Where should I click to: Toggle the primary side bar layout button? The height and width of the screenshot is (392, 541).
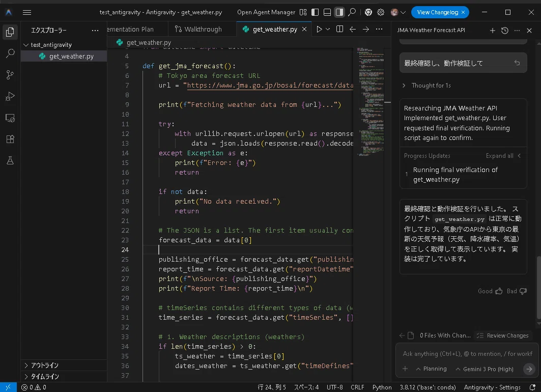[315, 12]
